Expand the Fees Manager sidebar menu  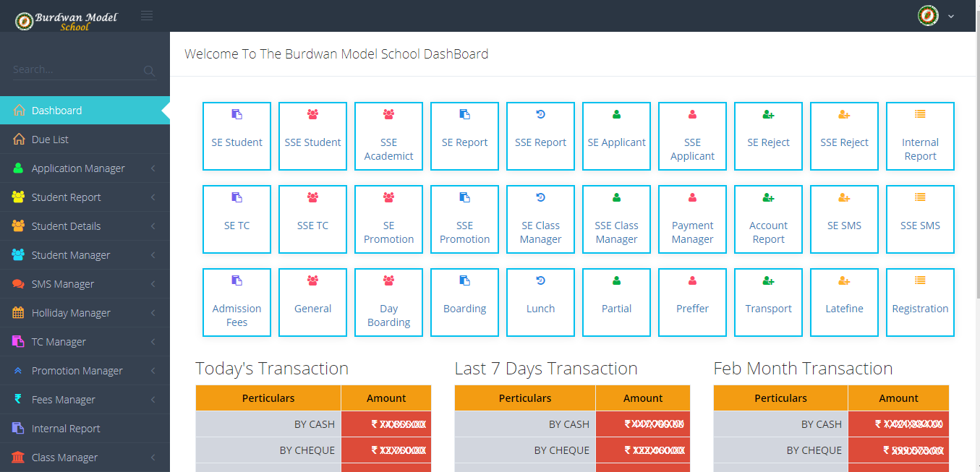tap(64, 400)
